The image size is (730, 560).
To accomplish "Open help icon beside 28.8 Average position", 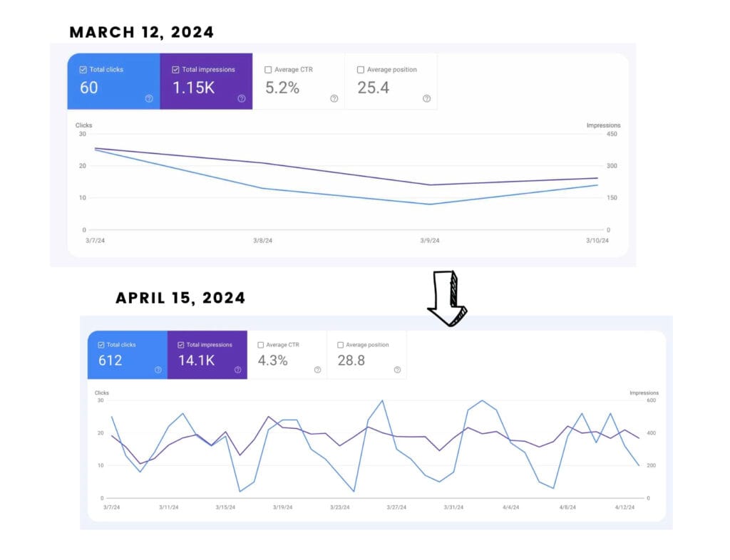I will [397, 370].
